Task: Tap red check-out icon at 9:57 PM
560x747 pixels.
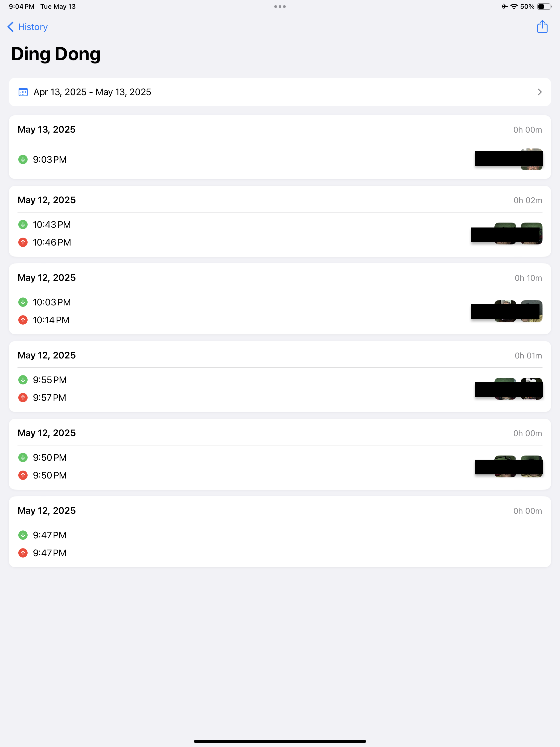Action: (23, 398)
